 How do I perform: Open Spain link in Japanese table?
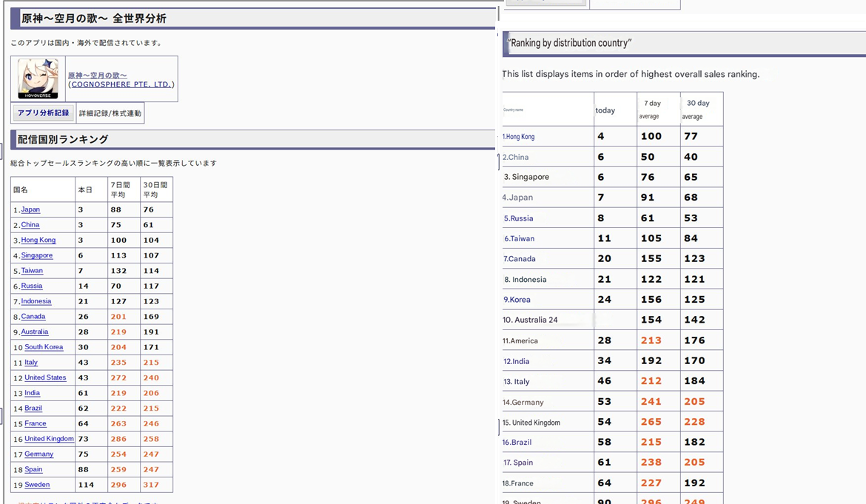coord(33,469)
